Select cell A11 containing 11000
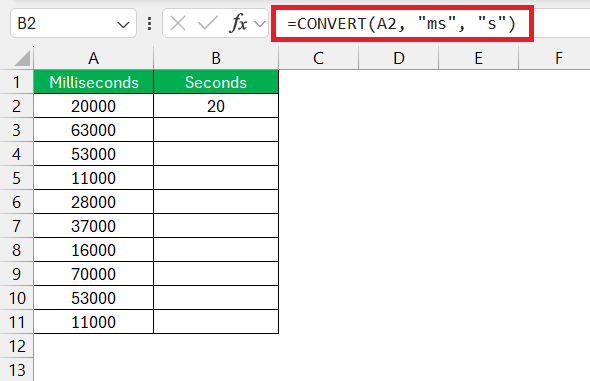The width and height of the screenshot is (590, 381). click(94, 322)
